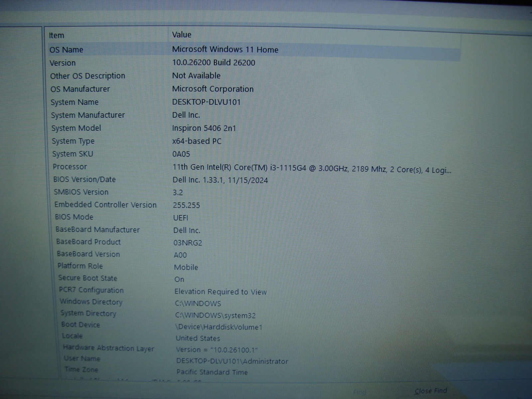Click value 'Not Available'
The image size is (532, 399).
(x=196, y=75)
